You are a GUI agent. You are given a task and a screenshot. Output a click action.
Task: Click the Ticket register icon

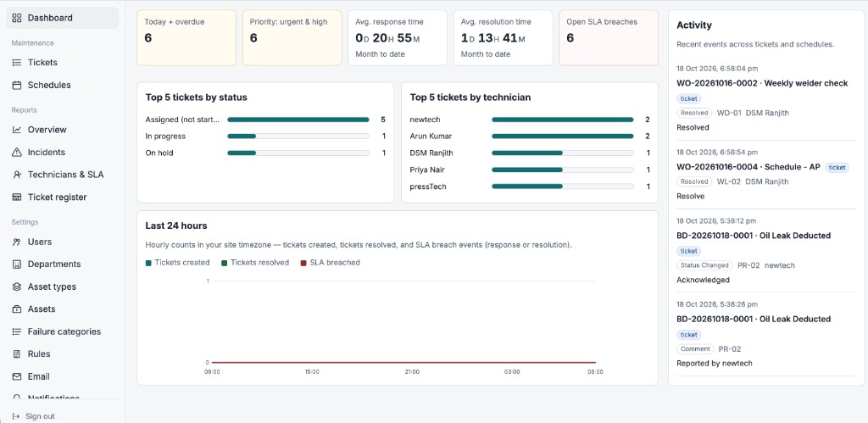17,198
